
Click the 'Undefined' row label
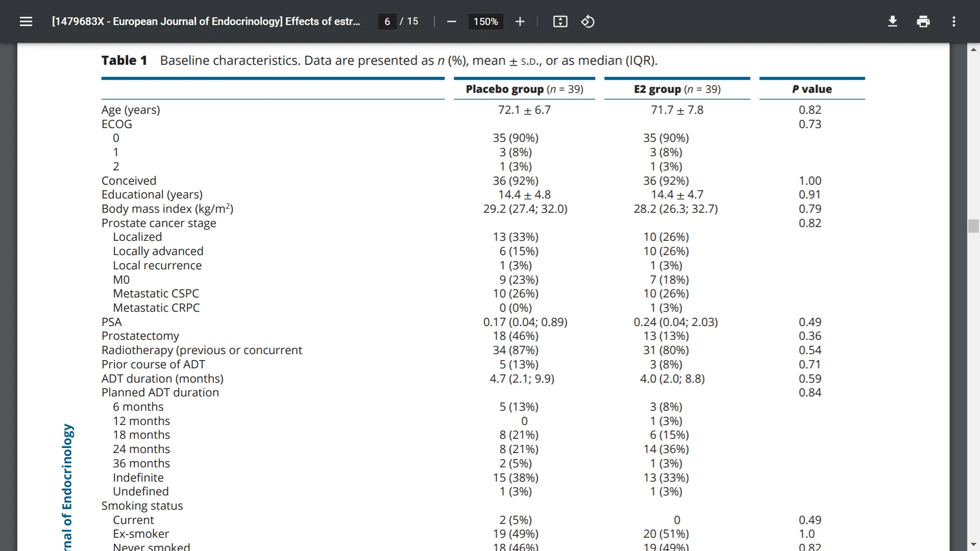coord(140,491)
